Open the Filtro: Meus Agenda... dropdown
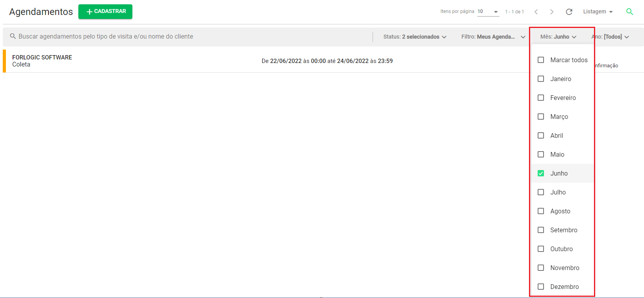This screenshot has height=298, width=644. click(x=493, y=37)
